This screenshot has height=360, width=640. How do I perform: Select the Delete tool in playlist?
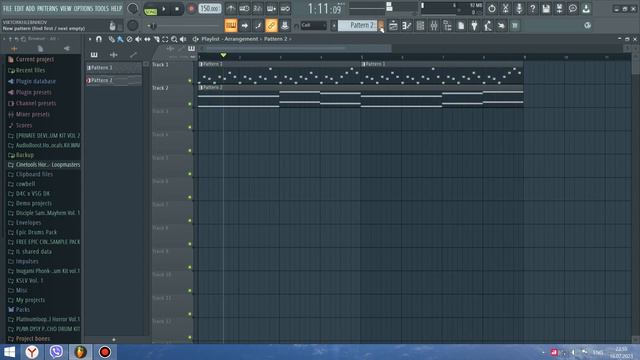pos(129,39)
